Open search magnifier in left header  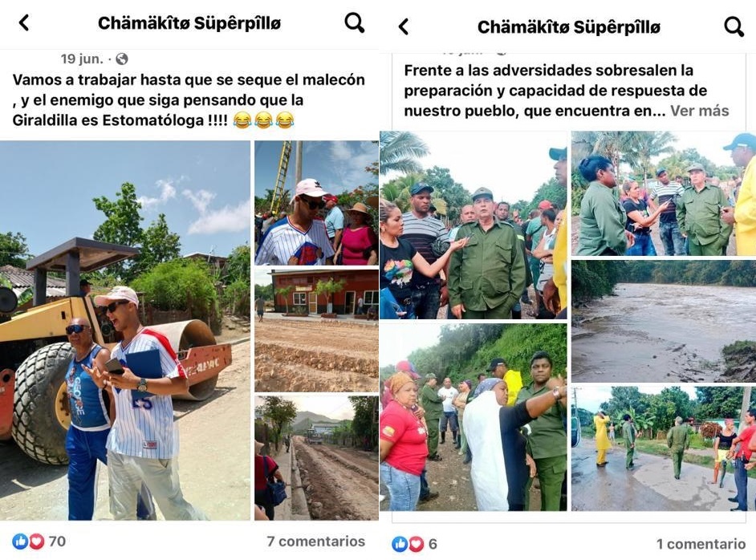[x=355, y=22]
